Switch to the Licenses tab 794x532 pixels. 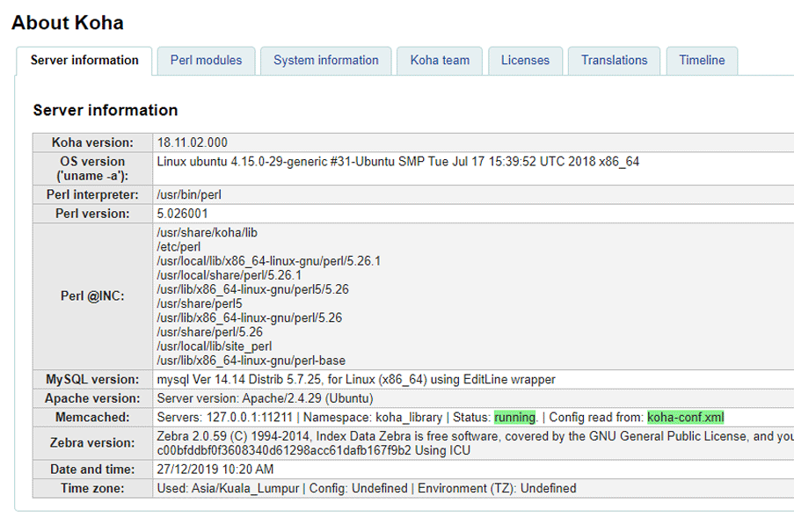(525, 61)
